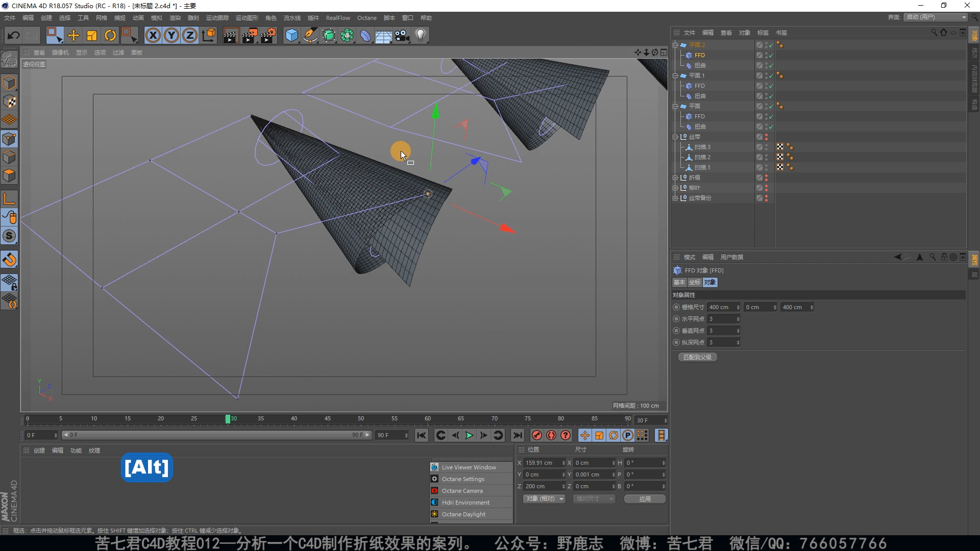
Task: Click object manager search magnifier icon
Action: [934, 32]
